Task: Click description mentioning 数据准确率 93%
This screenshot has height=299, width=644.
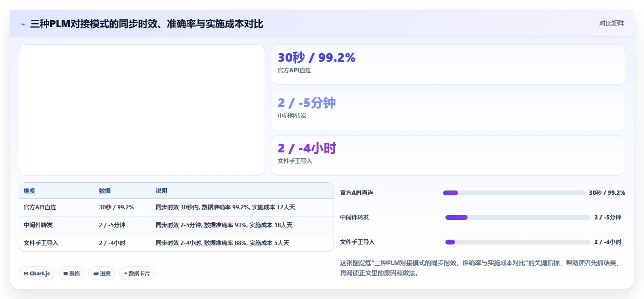Action: 224,225
